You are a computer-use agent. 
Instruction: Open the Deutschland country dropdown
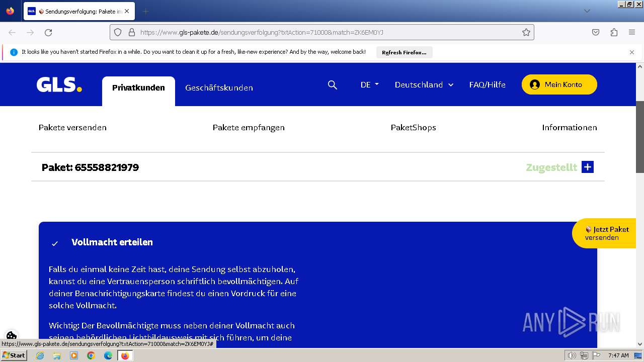tap(424, 84)
